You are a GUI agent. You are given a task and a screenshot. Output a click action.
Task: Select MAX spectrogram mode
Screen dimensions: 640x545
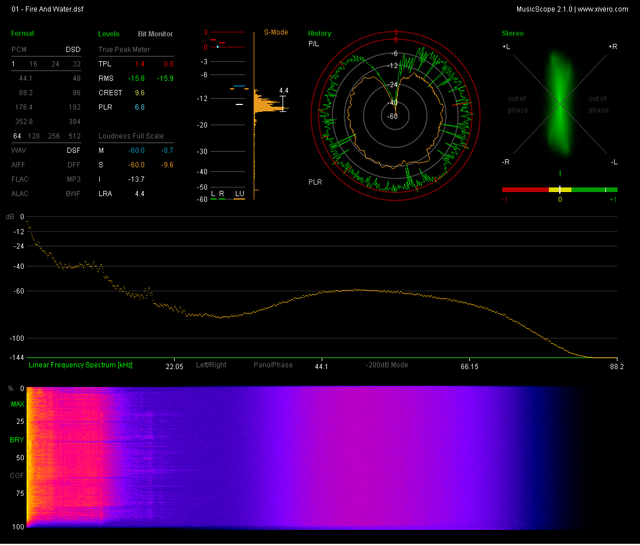pos(18,404)
